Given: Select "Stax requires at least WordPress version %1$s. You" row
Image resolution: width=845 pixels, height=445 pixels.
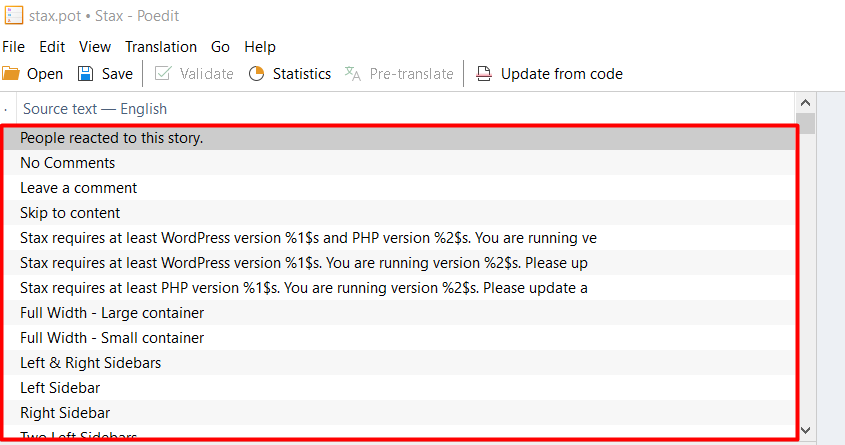Looking at the screenshot, I should click(x=399, y=263).
